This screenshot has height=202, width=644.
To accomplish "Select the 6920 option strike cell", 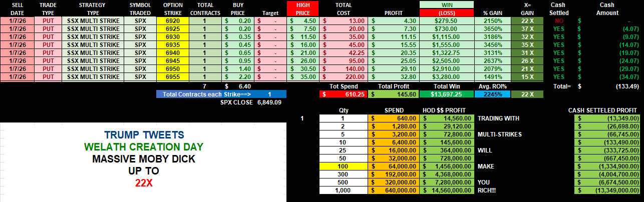I will pyautogui.click(x=172, y=21).
